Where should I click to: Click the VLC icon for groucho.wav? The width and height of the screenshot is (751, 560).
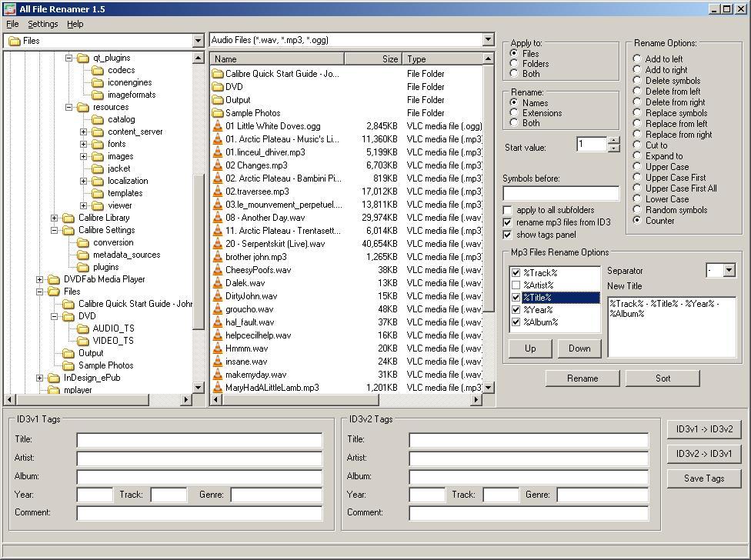[218, 309]
